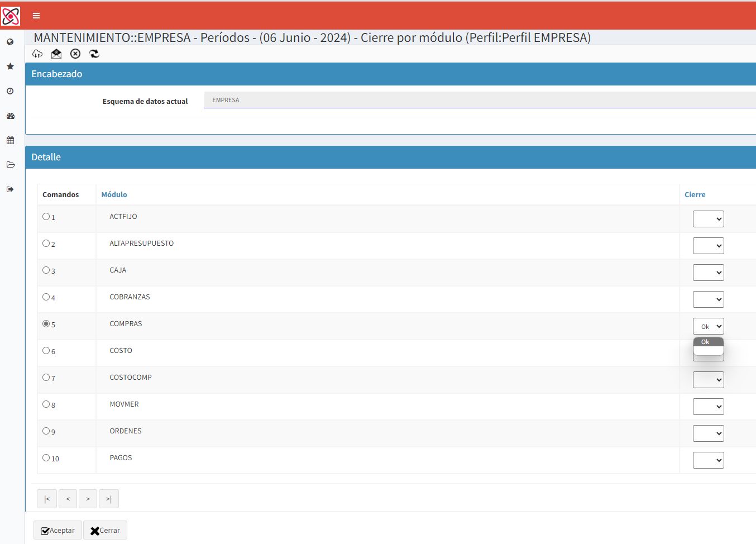This screenshot has height=544, width=756.
Task: Click the ALTAPRESUPUESTO module name
Action: (x=142, y=244)
